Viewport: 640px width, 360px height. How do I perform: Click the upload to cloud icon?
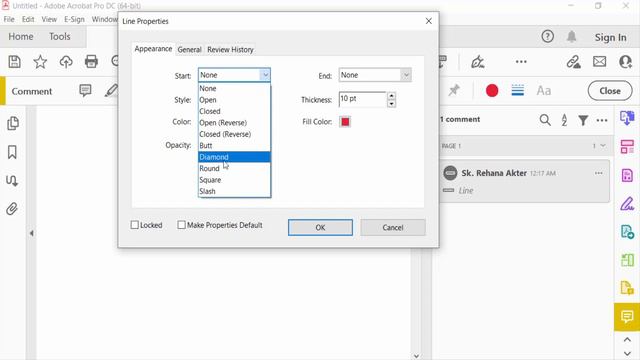click(x=66, y=62)
